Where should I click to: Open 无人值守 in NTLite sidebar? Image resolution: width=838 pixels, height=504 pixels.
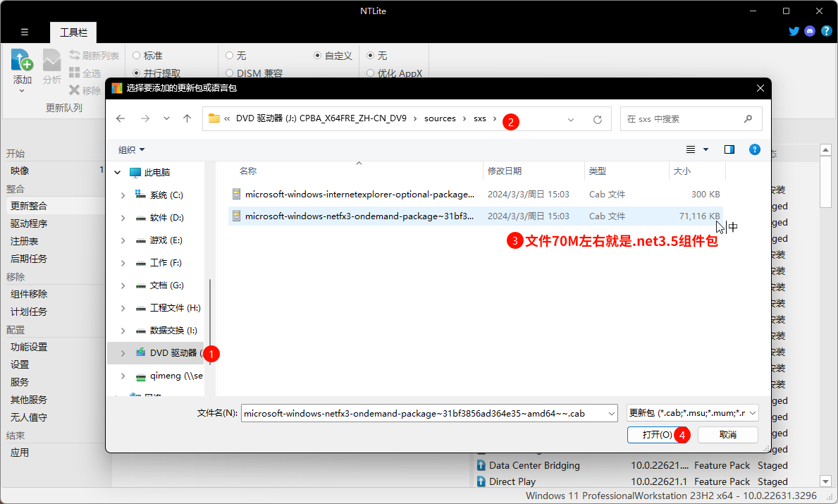pyautogui.click(x=29, y=417)
